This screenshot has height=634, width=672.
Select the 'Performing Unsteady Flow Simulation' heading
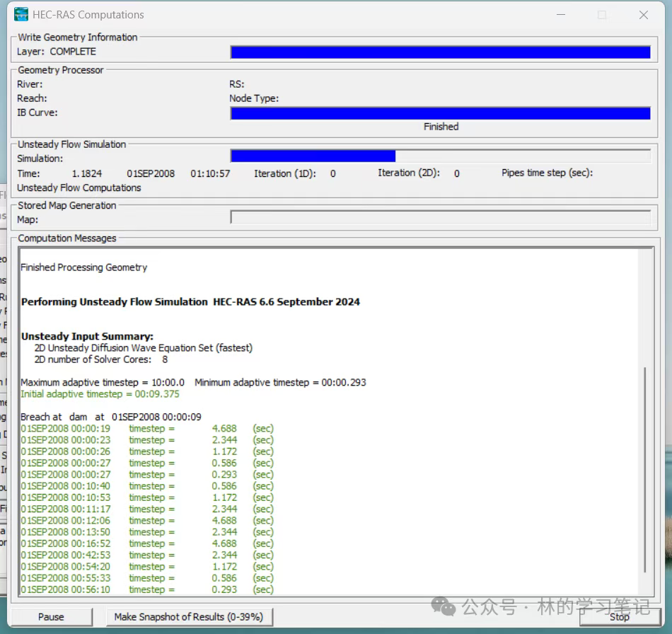[190, 301]
